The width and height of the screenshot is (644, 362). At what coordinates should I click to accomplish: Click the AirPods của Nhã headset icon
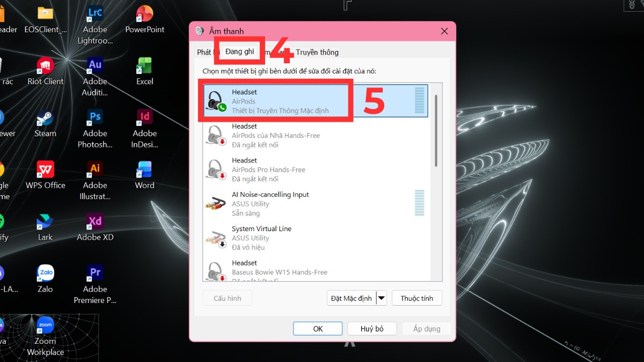(x=216, y=135)
